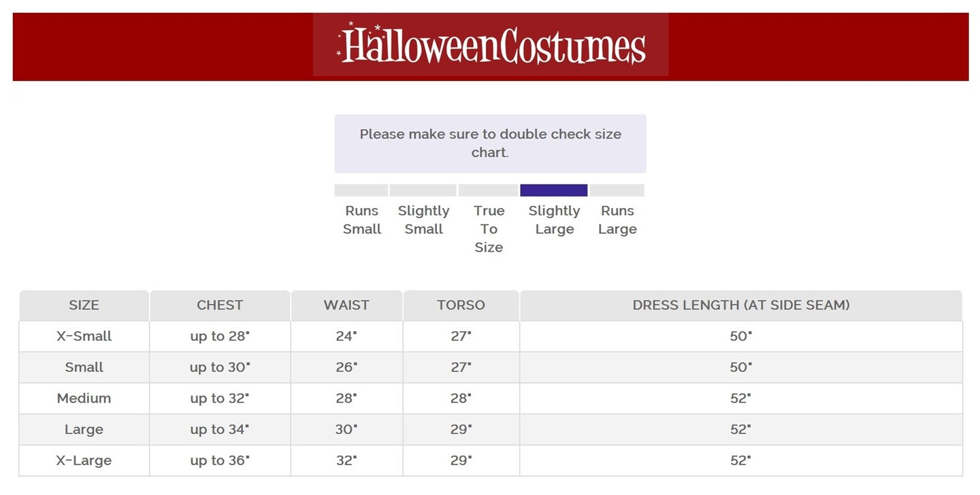Click the "up to 32" chest cell
The image size is (980, 495).
point(220,398)
